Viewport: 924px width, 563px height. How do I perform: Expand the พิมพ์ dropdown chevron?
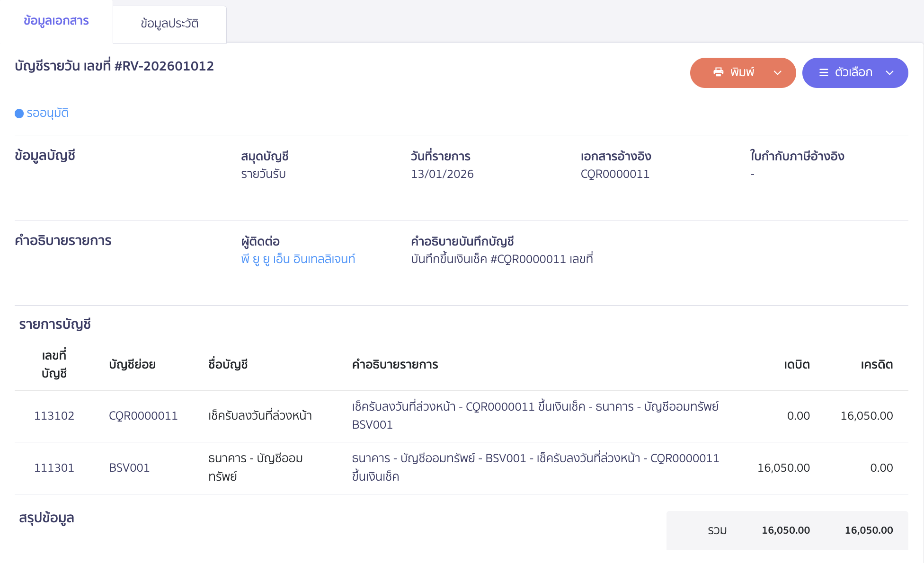point(777,73)
